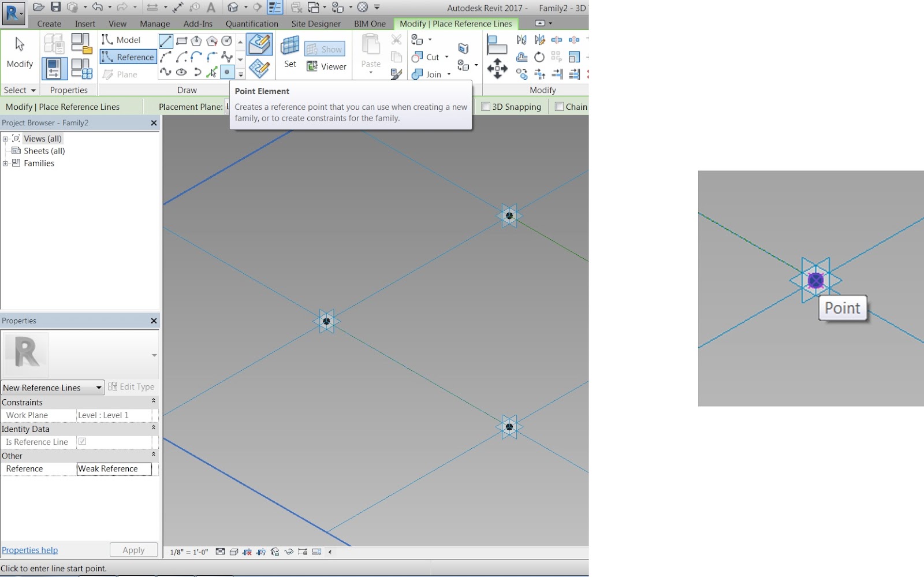Screen dimensions: 924x577
Task: Toggle the Is Reference Line checkbox
Action: [82, 441]
